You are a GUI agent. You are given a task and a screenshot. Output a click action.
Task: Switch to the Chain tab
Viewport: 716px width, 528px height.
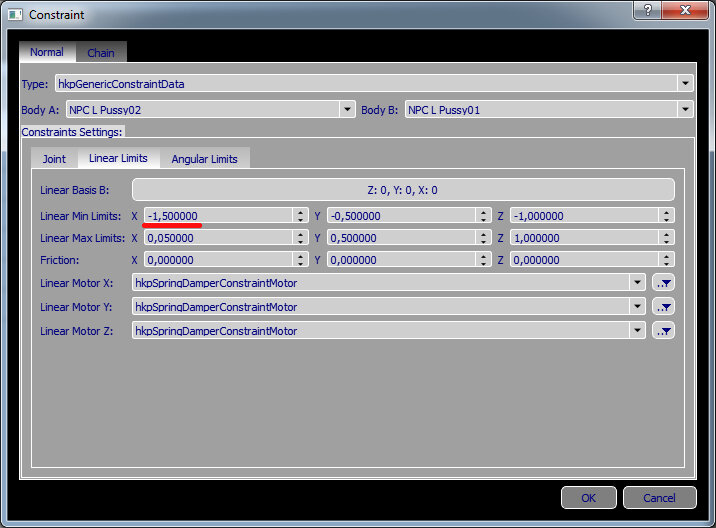(x=101, y=53)
